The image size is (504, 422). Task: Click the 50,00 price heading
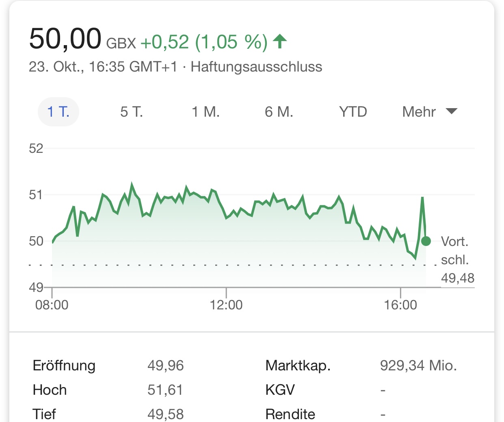click(65, 39)
